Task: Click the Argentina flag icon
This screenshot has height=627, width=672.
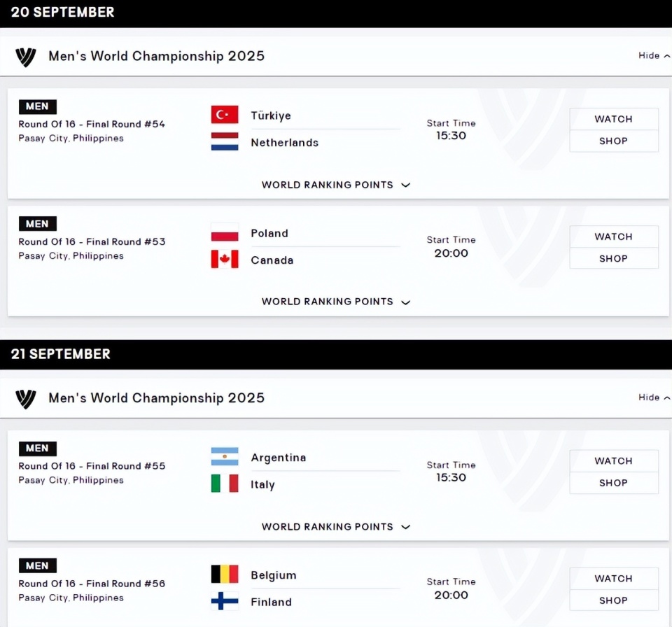Action: click(225, 458)
